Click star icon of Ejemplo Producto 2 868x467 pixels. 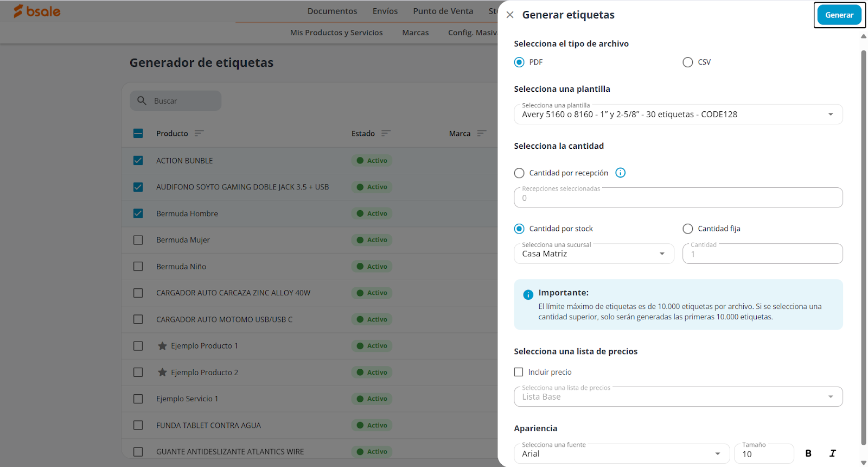click(x=162, y=373)
